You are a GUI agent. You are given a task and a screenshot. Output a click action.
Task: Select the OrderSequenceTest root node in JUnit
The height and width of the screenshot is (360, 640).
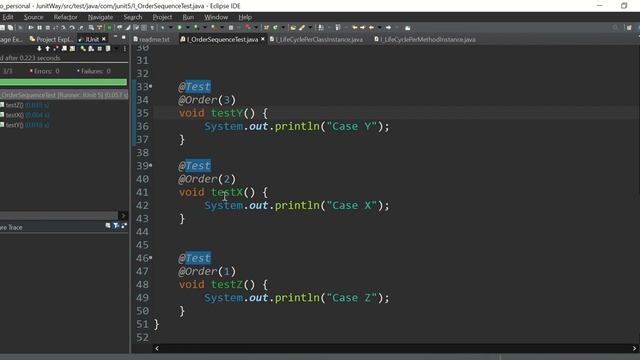point(64,95)
